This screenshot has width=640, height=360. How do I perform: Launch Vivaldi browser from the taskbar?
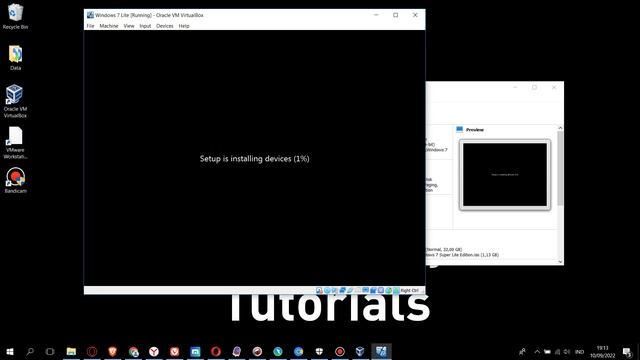pos(175,351)
